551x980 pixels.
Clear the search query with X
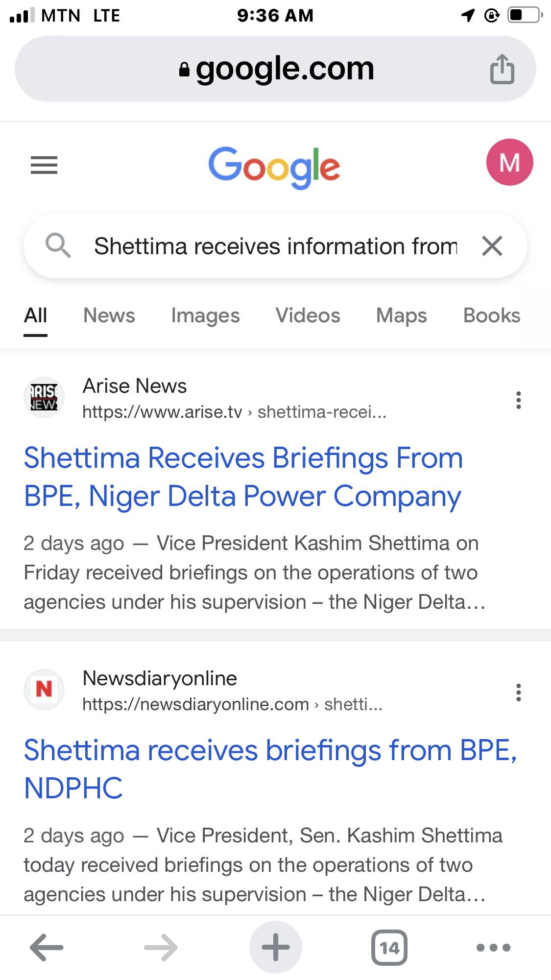pyautogui.click(x=492, y=246)
